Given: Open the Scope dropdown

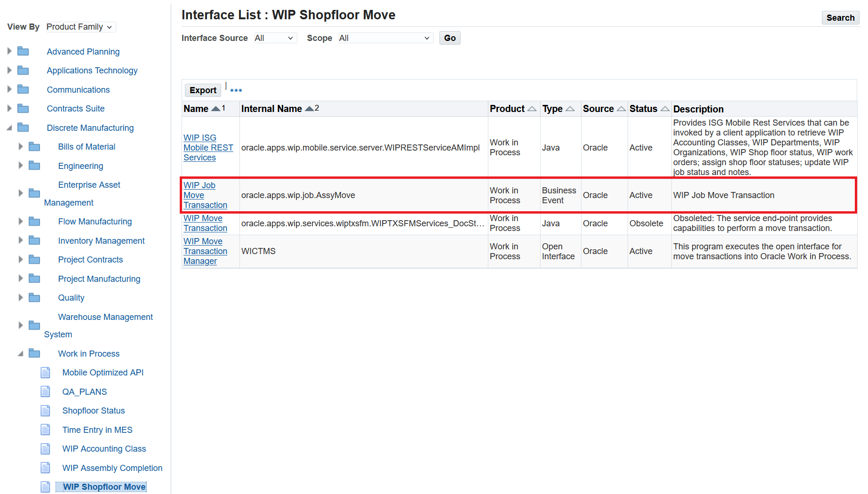Looking at the screenshot, I should (385, 38).
